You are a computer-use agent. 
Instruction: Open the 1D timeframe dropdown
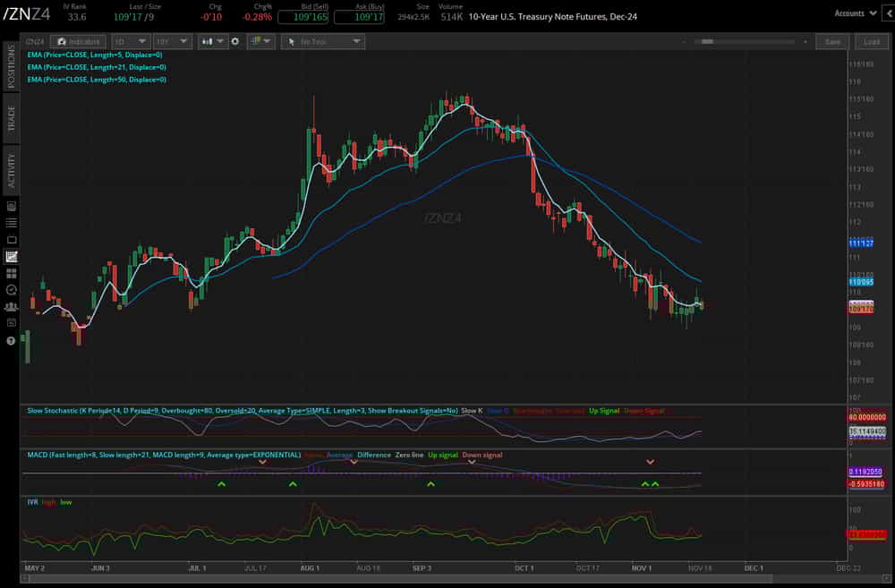click(131, 41)
